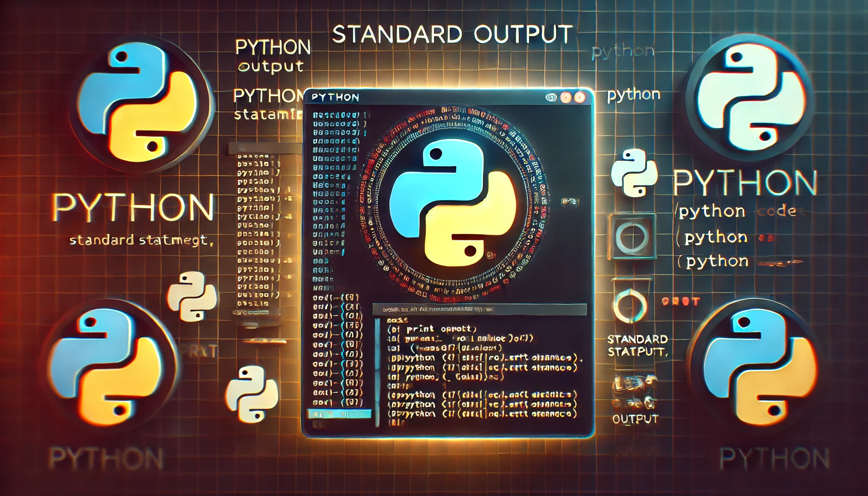868x496 pixels.
Task: Click the square icon containing a circle
Action: pyautogui.click(x=632, y=237)
